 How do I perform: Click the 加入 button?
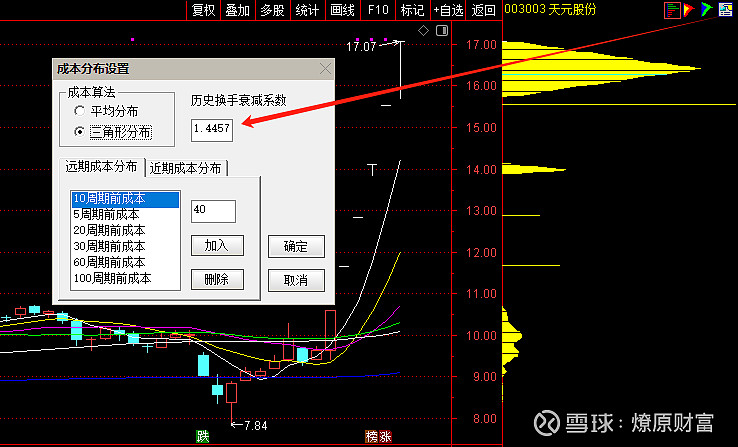pos(217,246)
